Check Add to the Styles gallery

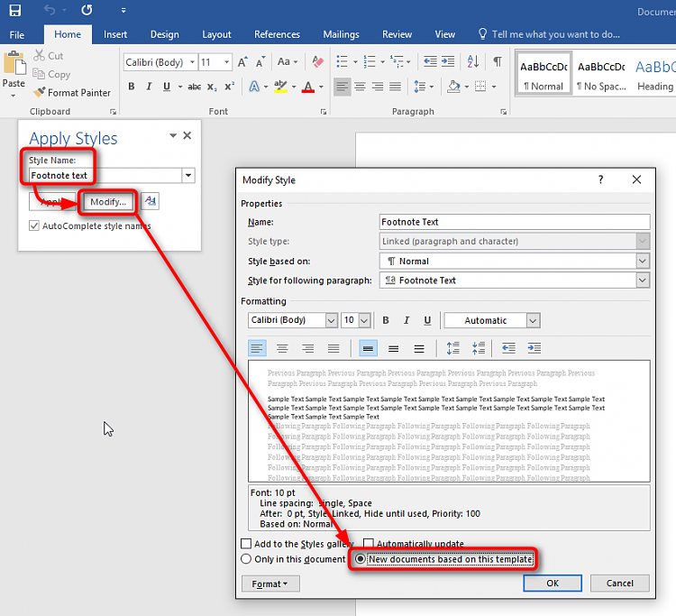[246, 544]
